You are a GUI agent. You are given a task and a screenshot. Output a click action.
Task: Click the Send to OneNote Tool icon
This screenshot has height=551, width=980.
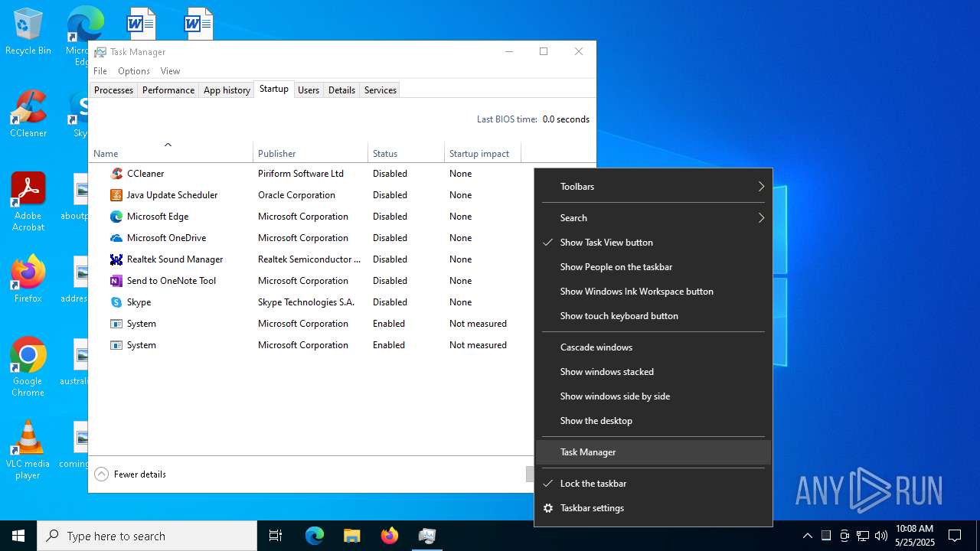tap(116, 281)
